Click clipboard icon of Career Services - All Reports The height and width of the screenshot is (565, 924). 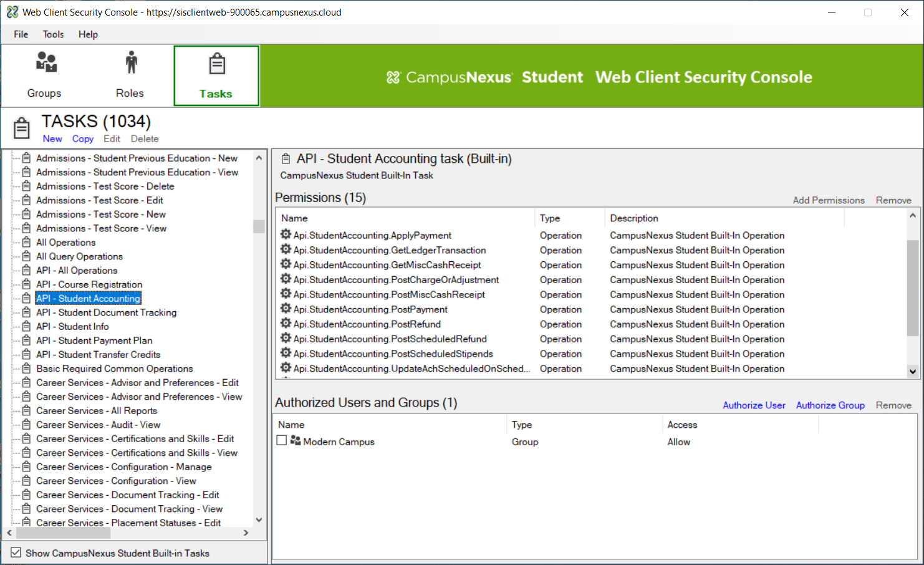click(x=26, y=410)
